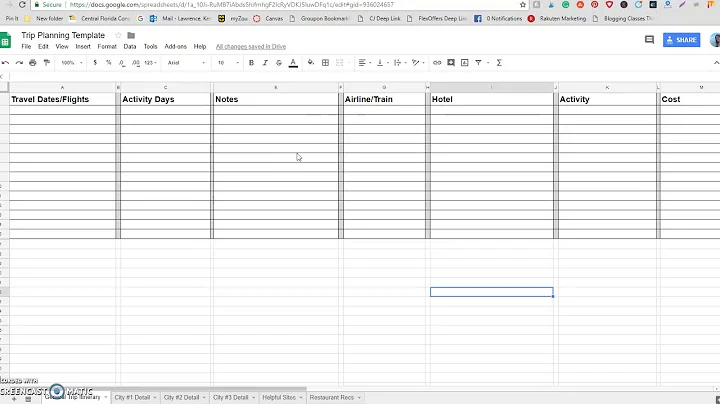
Task: Open Restaurant Recs tab dropdown arrow
Action: pos(359,398)
